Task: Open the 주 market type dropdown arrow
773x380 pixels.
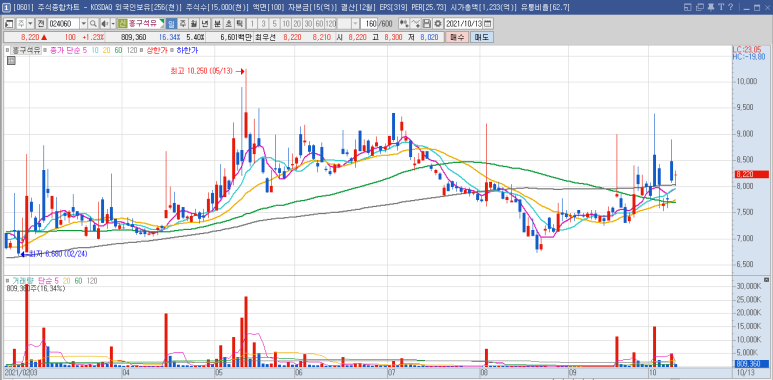Action: point(31,24)
